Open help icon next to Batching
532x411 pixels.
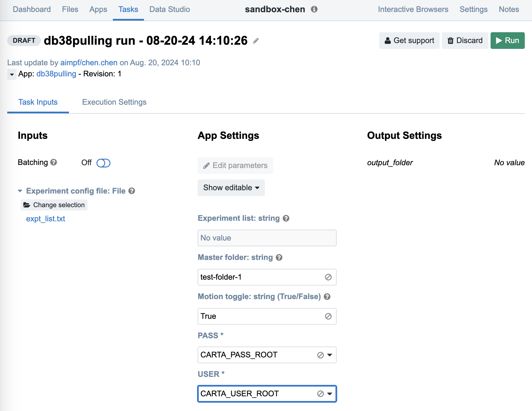(54, 162)
